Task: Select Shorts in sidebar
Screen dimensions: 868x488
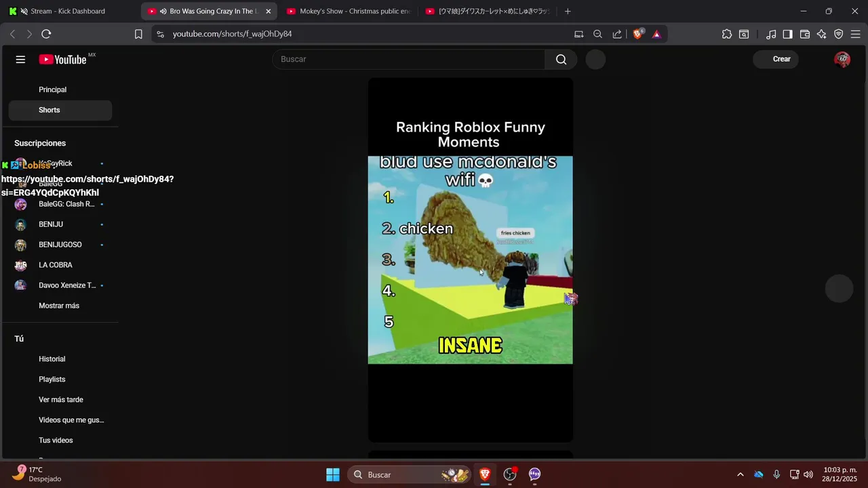Action: click(60, 110)
